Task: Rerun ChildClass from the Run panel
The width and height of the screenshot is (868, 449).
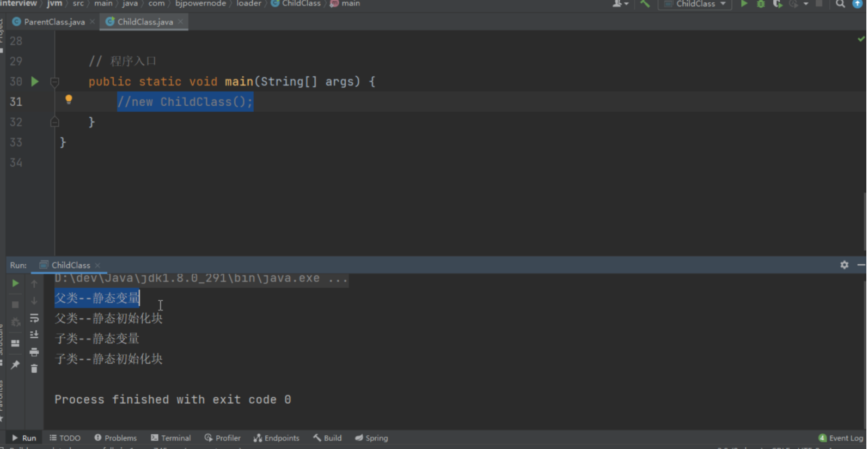Action: pyautogui.click(x=15, y=283)
